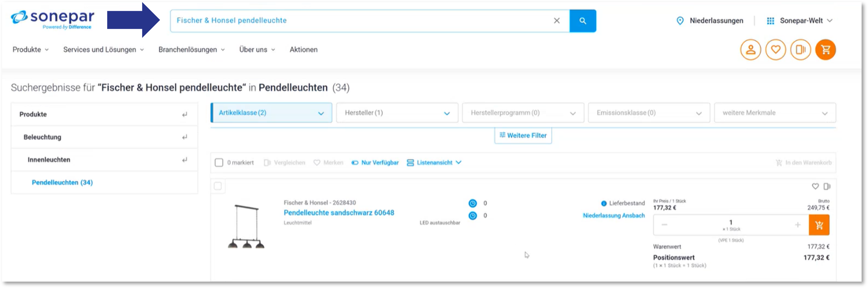Expand the Hersteller (1) filter
The width and height of the screenshot is (868, 288).
[x=397, y=113]
